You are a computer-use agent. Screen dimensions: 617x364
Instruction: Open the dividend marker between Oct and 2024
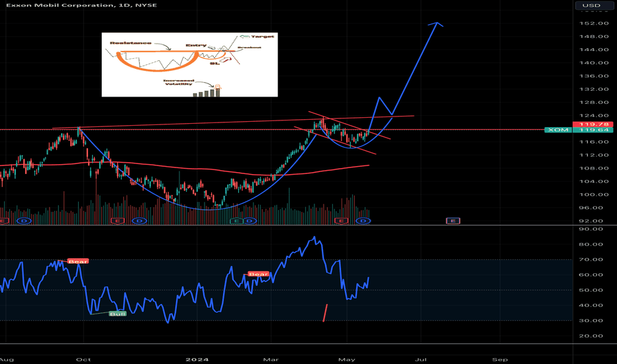click(x=139, y=221)
